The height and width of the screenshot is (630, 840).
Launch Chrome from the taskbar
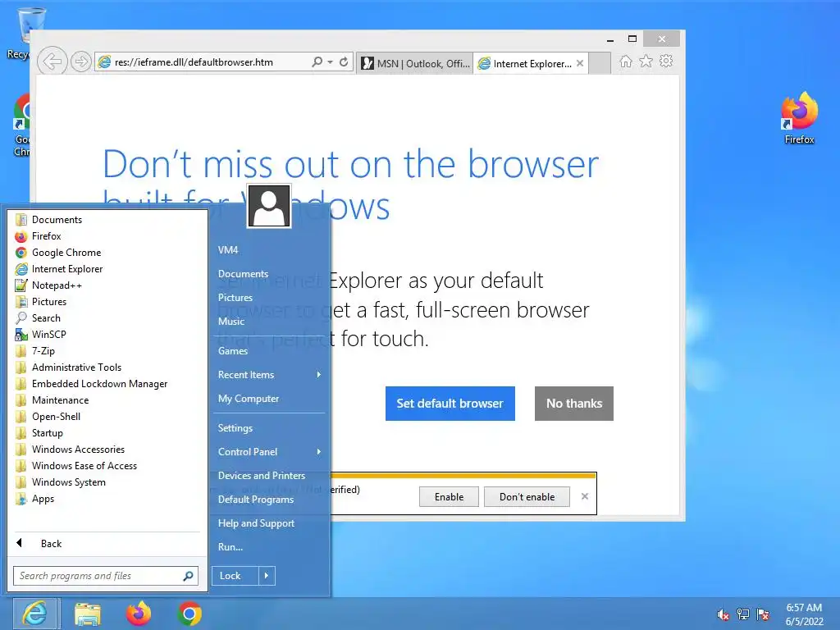click(189, 614)
